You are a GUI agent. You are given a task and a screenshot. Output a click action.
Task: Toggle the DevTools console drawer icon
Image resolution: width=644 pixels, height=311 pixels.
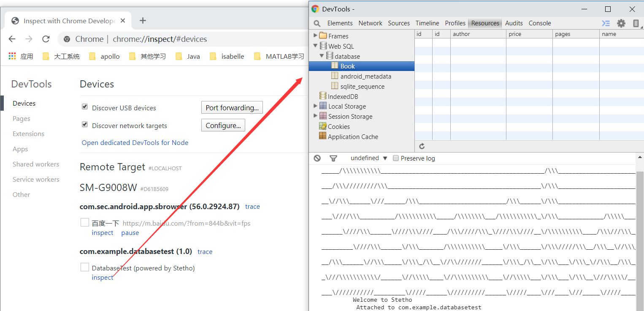click(606, 23)
